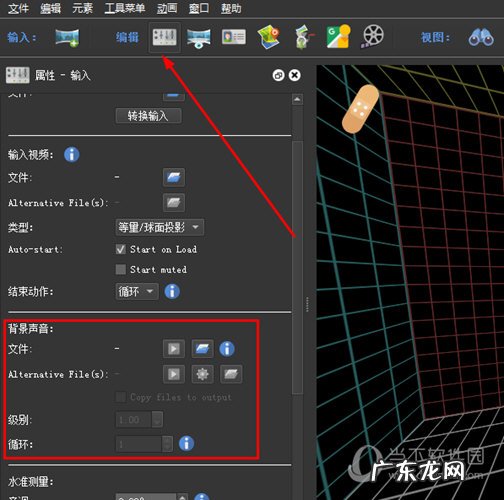This screenshot has height=500, width=504.
Task: Click the add input panorama icon
Action: 67,37
